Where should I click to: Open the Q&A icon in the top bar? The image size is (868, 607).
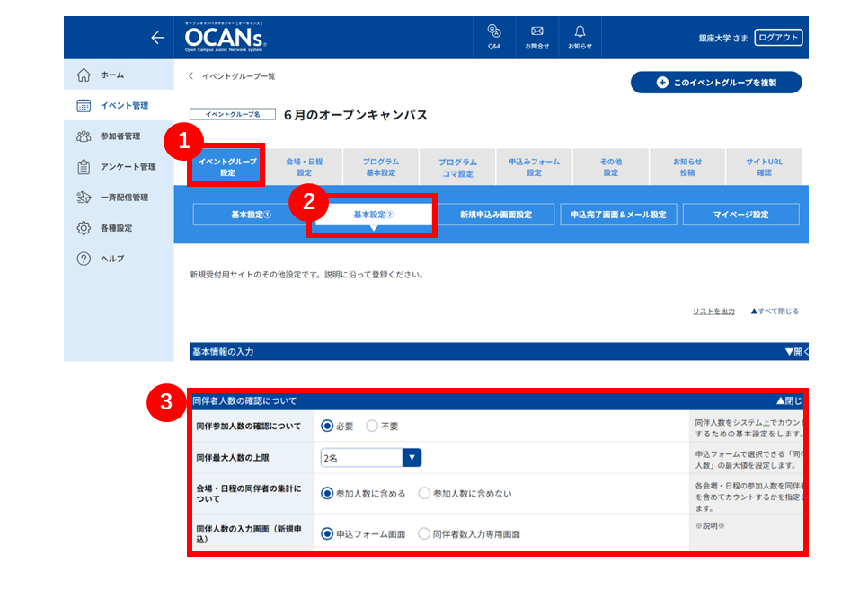click(494, 31)
